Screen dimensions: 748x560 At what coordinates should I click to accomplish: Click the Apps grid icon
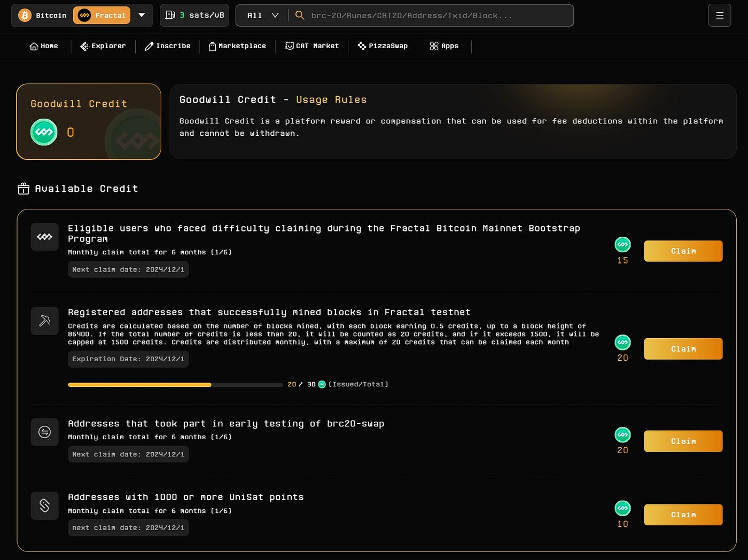coord(434,46)
